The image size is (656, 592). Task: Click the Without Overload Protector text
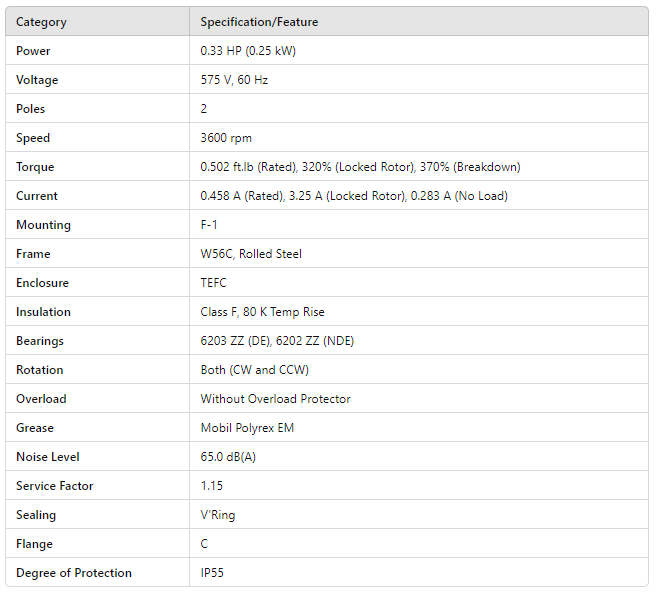tap(275, 399)
